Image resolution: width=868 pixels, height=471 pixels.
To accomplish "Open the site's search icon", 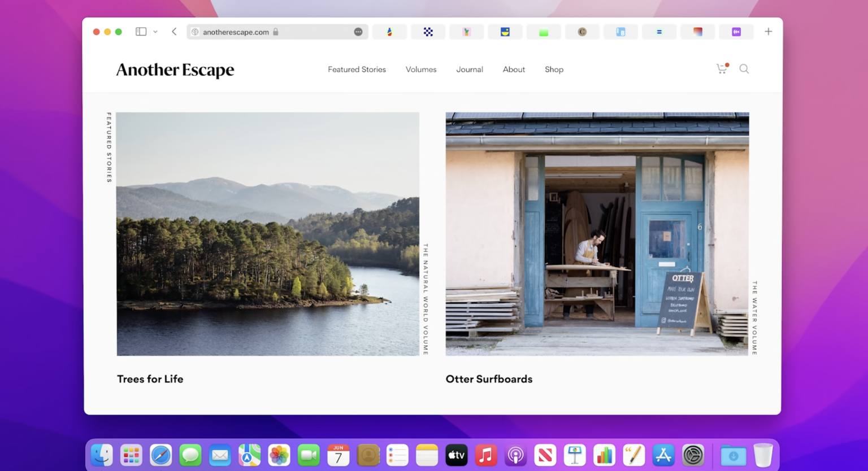I will tap(744, 69).
